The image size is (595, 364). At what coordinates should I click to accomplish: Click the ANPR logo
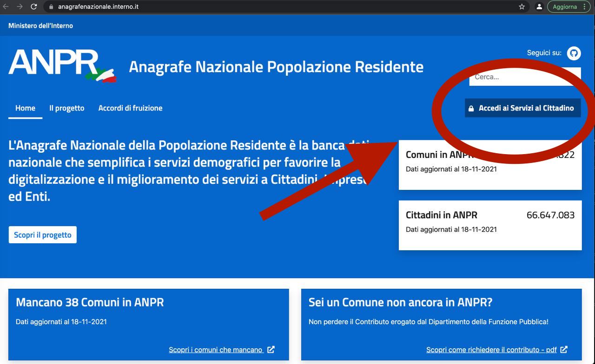pyautogui.click(x=62, y=66)
